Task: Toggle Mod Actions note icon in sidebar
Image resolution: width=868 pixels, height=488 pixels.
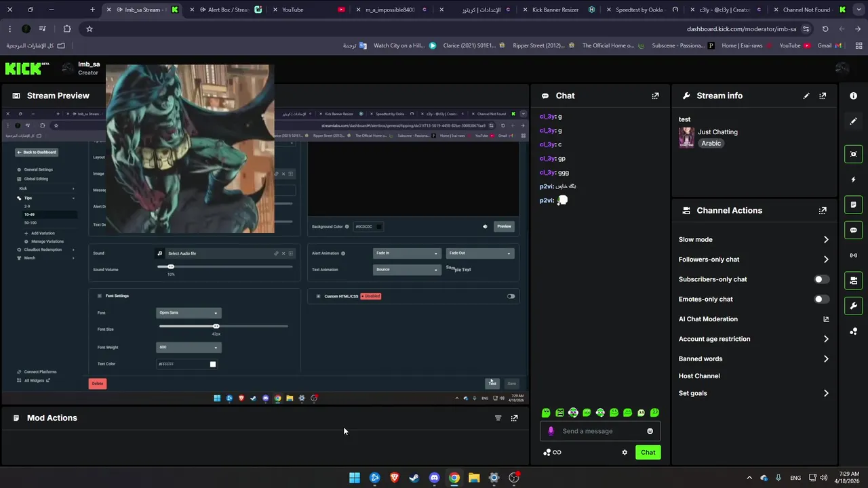Action: coord(853,205)
